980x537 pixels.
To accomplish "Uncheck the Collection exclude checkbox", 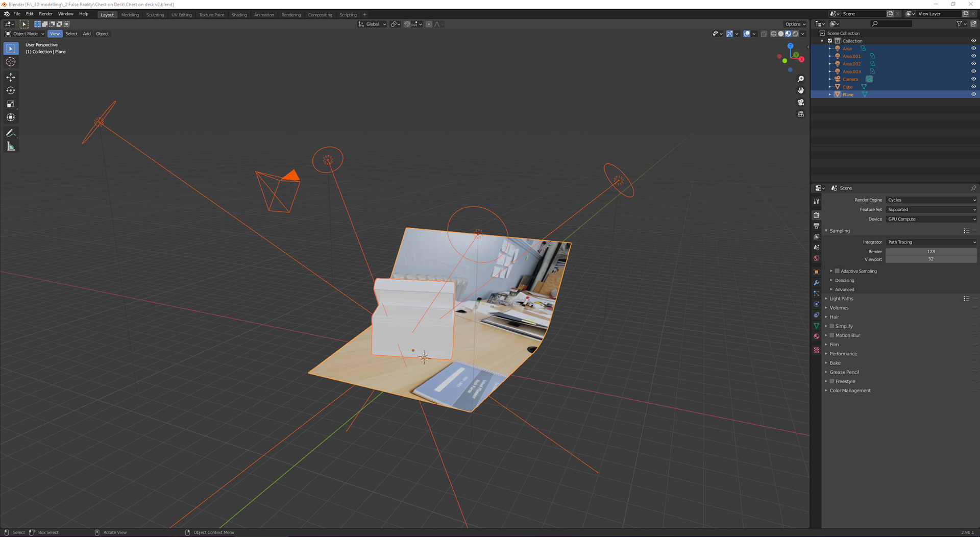I will coord(830,41).
